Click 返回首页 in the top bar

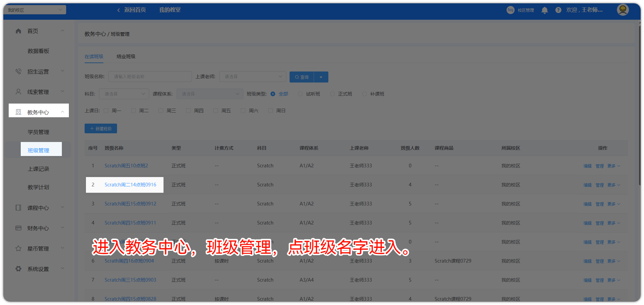(x=135, y=10)
